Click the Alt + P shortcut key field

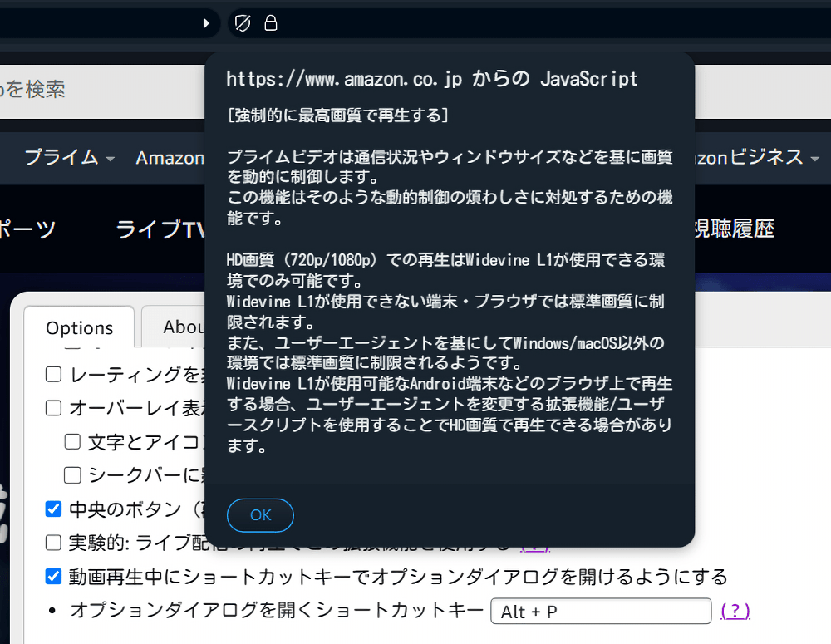pos(601,611)
